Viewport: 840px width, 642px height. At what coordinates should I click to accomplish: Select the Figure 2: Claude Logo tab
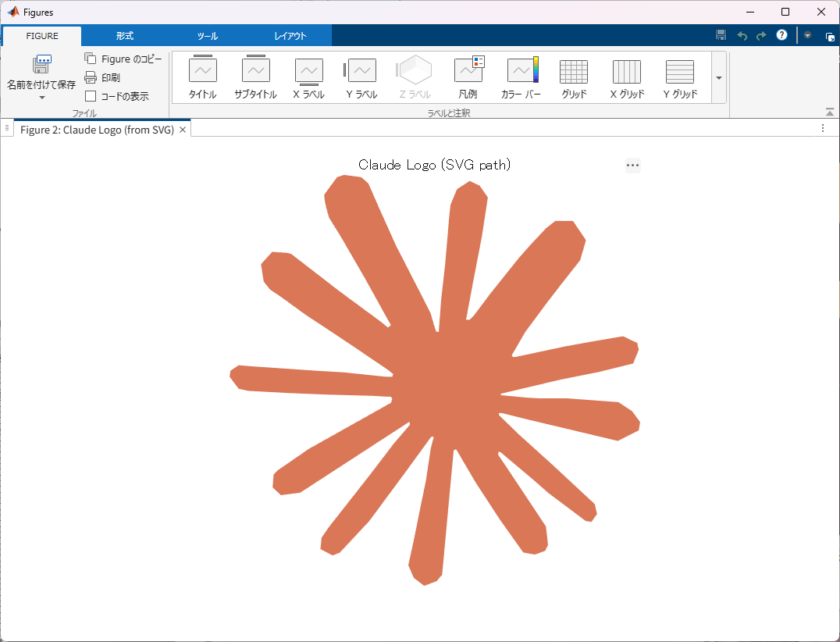coord(97,130)
